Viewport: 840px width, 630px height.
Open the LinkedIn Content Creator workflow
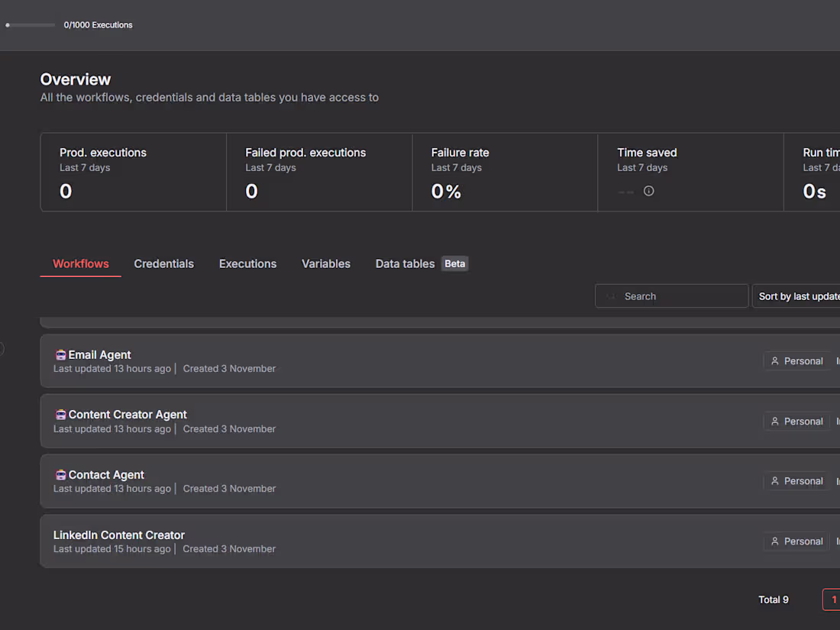(119, 535)
